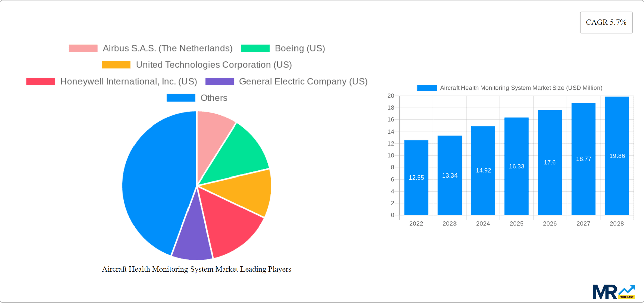Click the chart title Aircraft Health Monitoring System Market Leading Players
The height and width of the screenshot is (303, 644).
[x=197, y=269]
